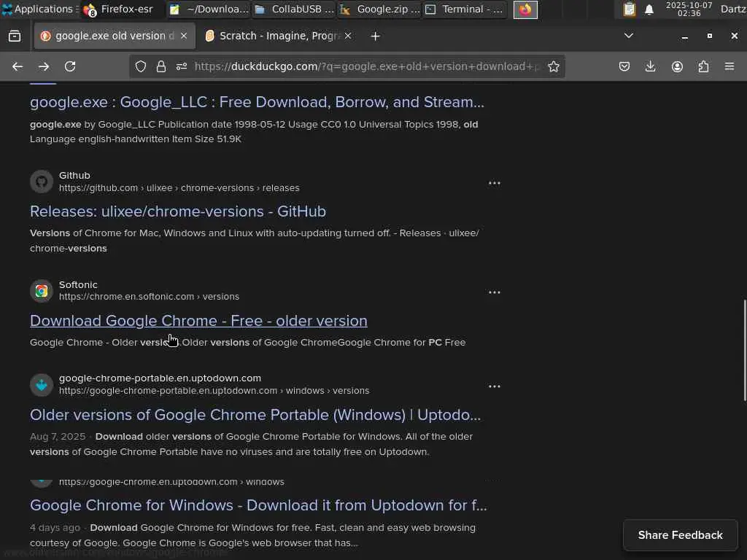Open the notifications bell icon
Viewport: 747px width, 560px height.
click(649, 9)
